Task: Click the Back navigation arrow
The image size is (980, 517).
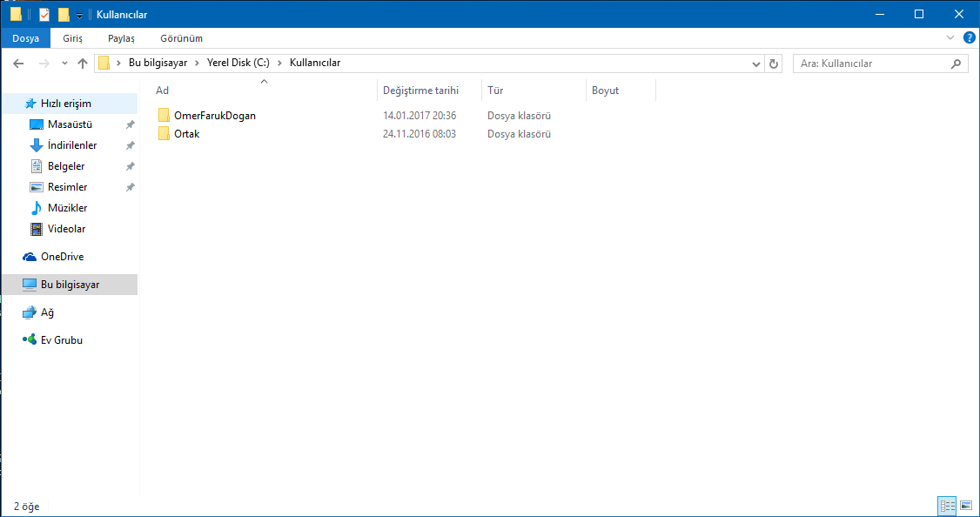Action: coord(18,64)
